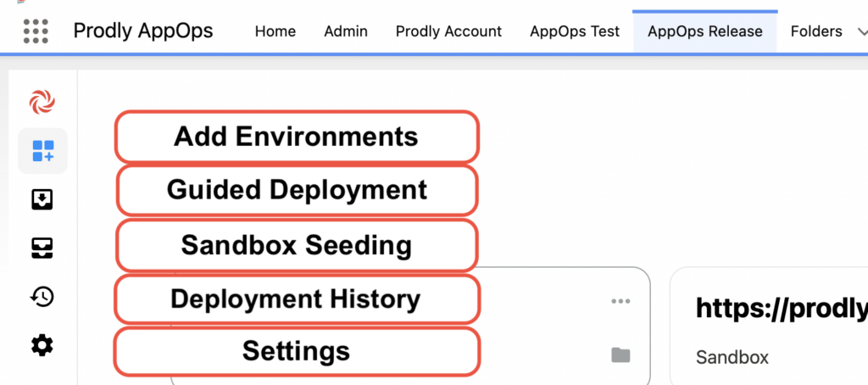This screenshot has width=868, height=385.
Task: Open Sandbox Seeding sidebar icon
Action: click(42, 248)
